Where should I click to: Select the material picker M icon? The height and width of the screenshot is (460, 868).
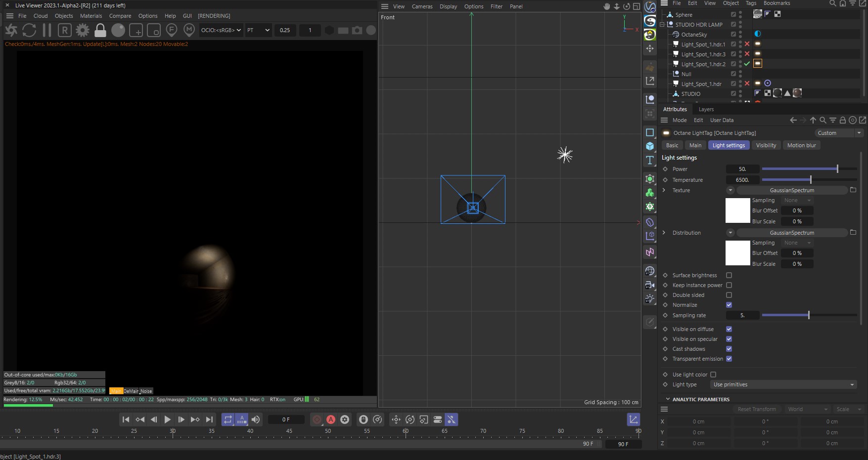tap(189, 30)
